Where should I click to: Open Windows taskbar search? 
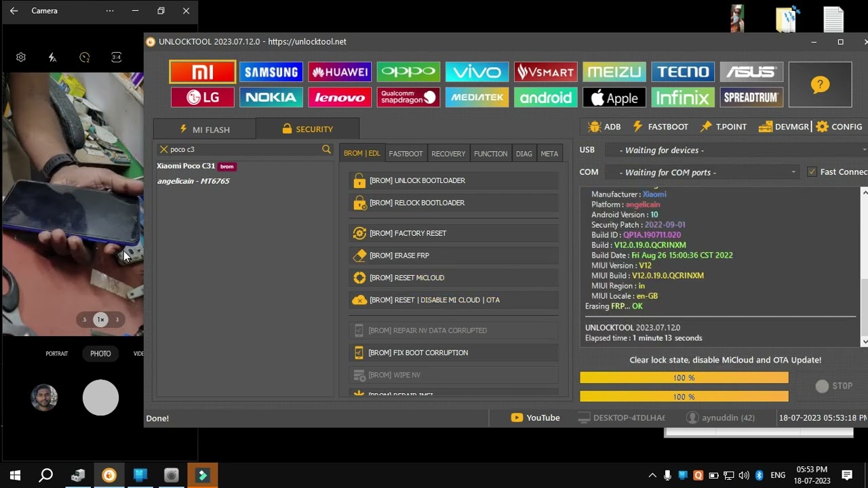click(x=46, y=475)
